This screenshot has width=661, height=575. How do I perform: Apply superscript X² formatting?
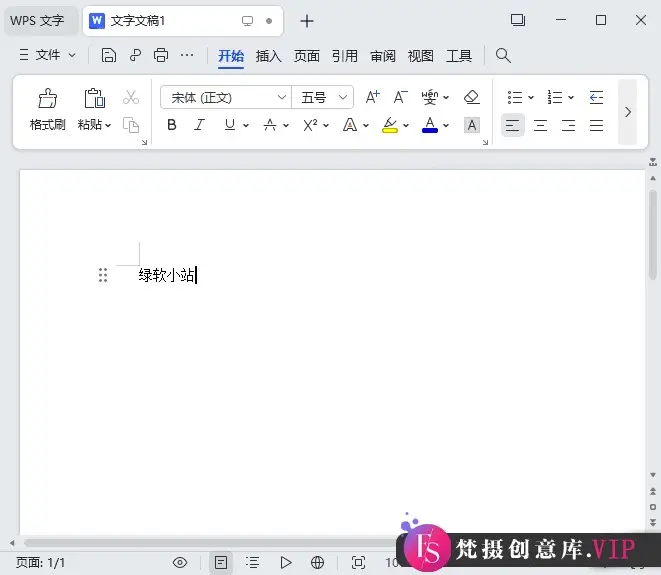coord(310,125)
